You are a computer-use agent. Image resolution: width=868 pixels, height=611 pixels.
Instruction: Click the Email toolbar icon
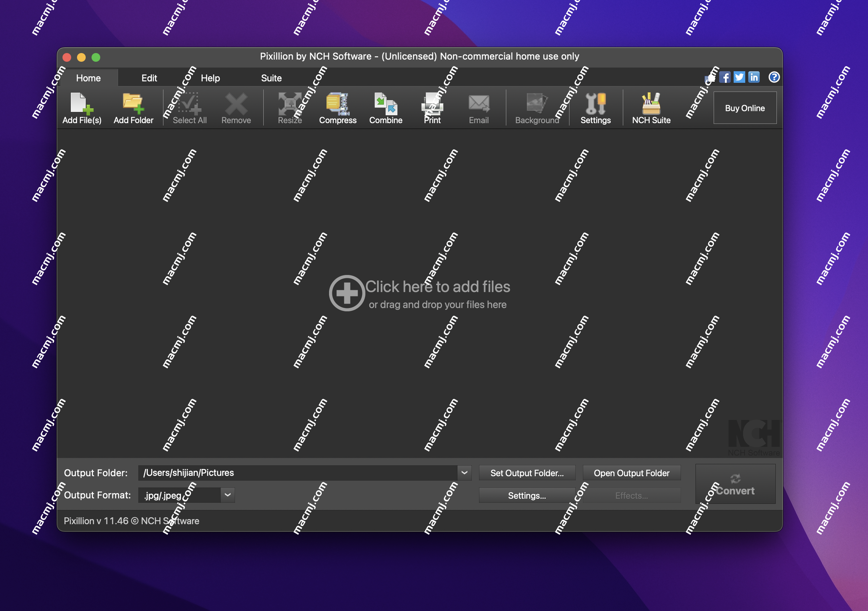[x=479, y=104]
